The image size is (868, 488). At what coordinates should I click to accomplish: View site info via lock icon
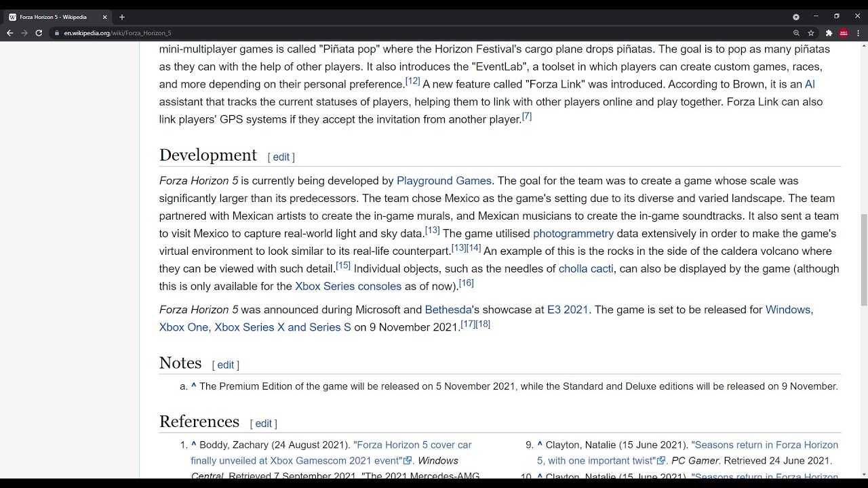pyautogui.click(x=57, y=33)
